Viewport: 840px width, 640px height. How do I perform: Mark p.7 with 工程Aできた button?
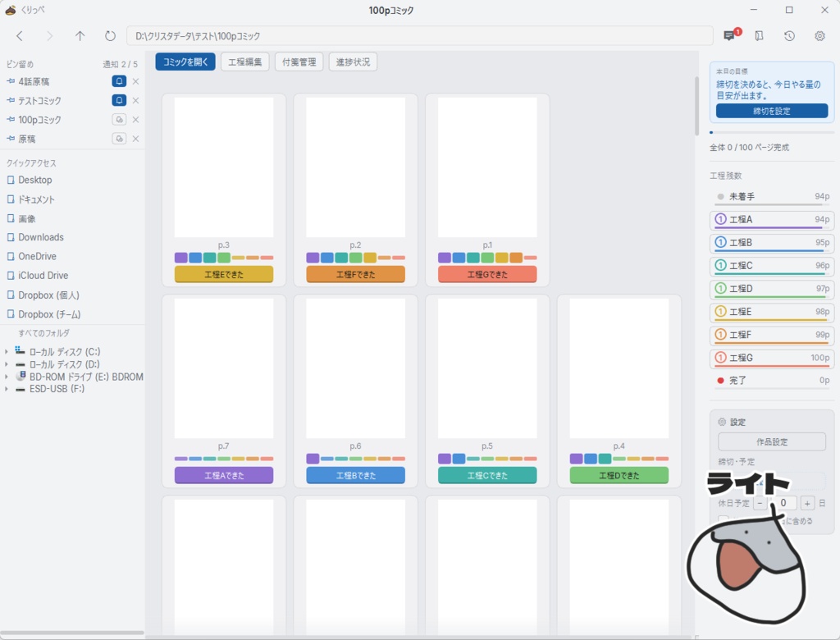pyautogui.click(x=224, y=475)
